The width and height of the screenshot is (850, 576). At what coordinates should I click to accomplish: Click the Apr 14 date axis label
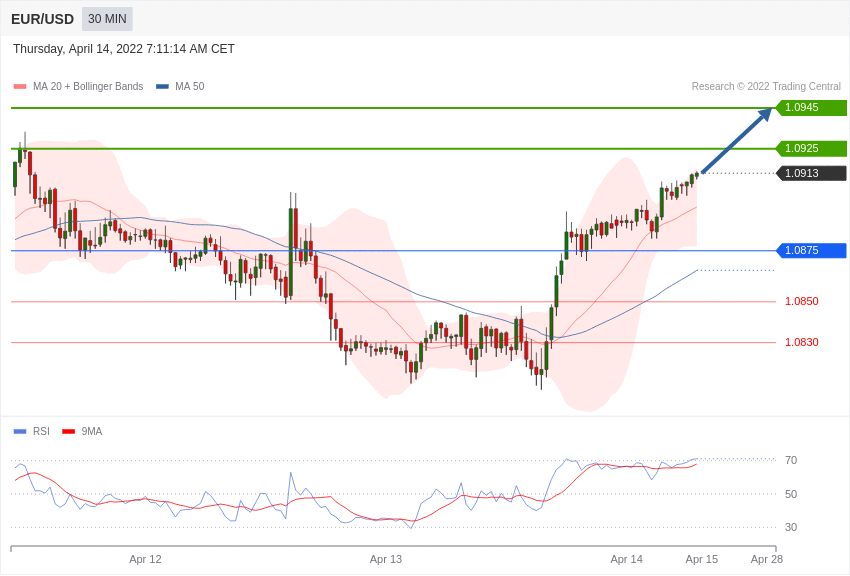(627, 559)
